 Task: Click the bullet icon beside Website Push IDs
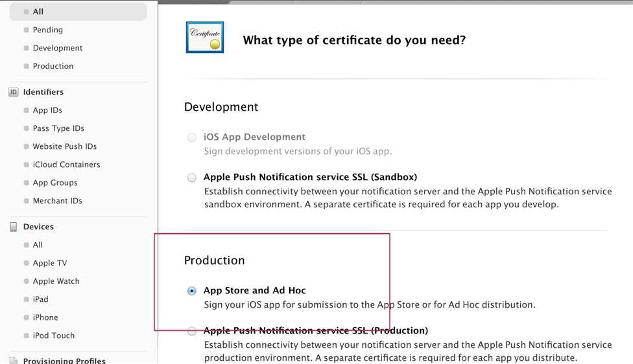pos(26,146)
